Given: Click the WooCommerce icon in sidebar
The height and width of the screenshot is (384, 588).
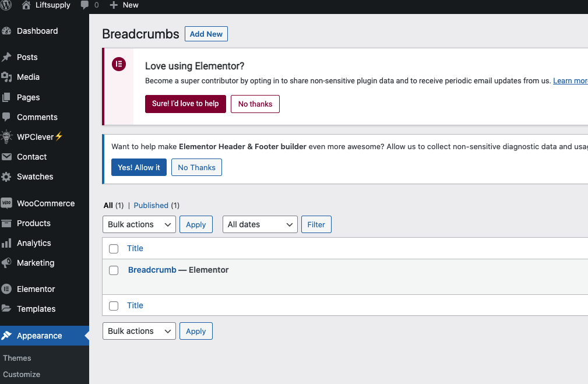Looking at the screenshot, I should click(x=7, y=203).
